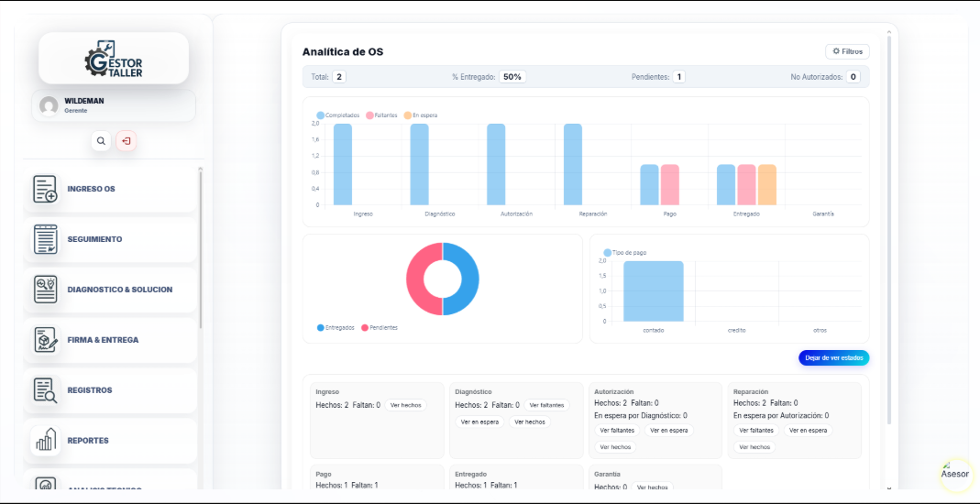Image resolution: width=980 pixels, height=504 pixels.
Task: Open the Filtros options button
Action: click(847, 52)
